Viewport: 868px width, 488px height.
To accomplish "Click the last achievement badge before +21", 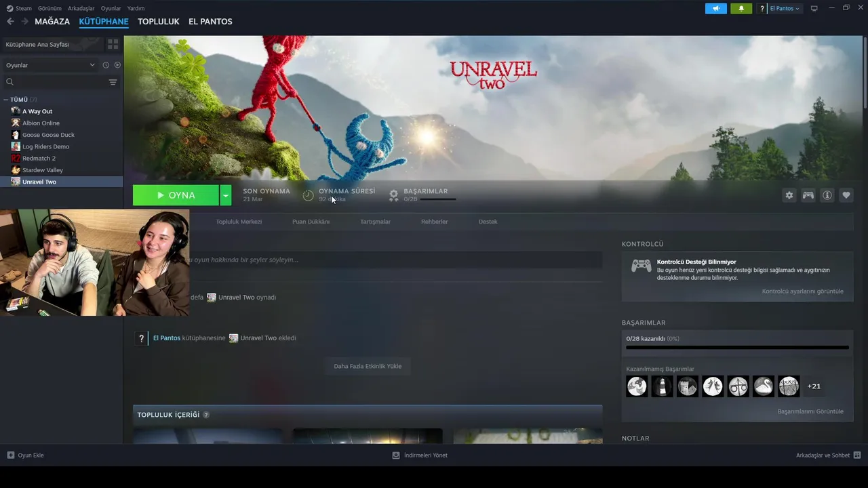I will [789, 386].
